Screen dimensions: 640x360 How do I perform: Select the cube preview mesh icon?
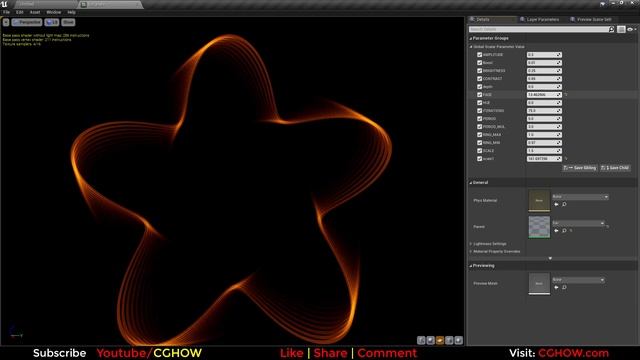(x=449, y=340)
